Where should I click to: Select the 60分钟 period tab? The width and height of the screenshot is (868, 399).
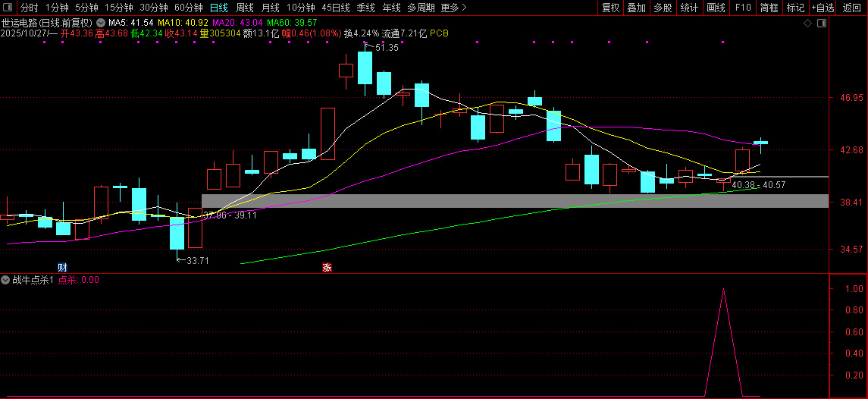(x=189, y=8)
